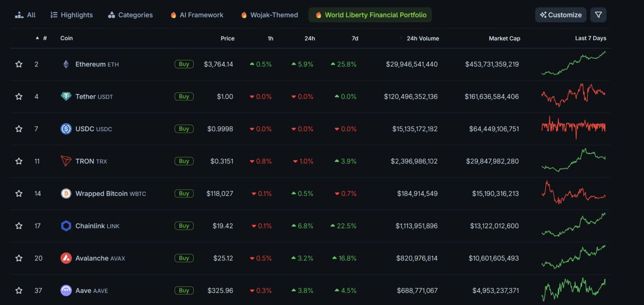Click Buy button for USDC
The height and width of the screenshot is (305, 644).
click(184, 129)
